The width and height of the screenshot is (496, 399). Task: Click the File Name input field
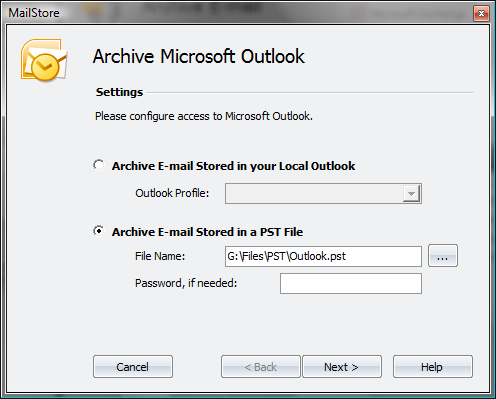pyautogui.click(x=323, y=256)
